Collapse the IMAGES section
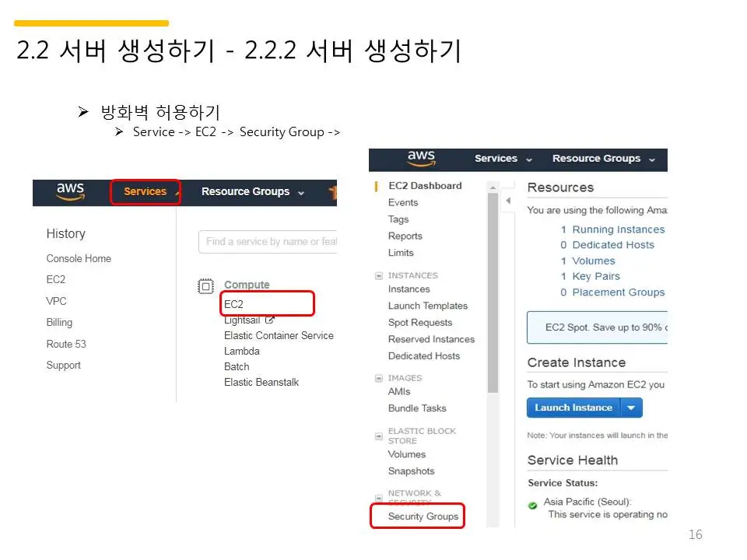 pos(379,378)
